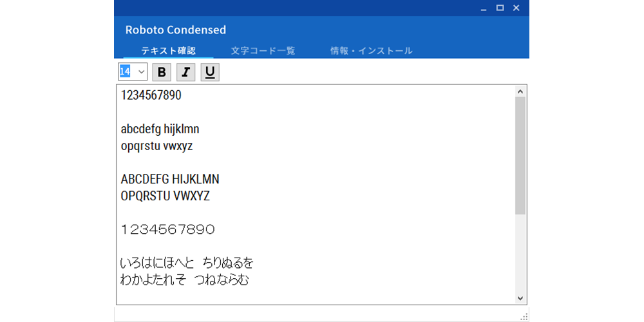Toggle bold formatting with the B button
This screenshot has width=644, height=322.
pos(162,72)
